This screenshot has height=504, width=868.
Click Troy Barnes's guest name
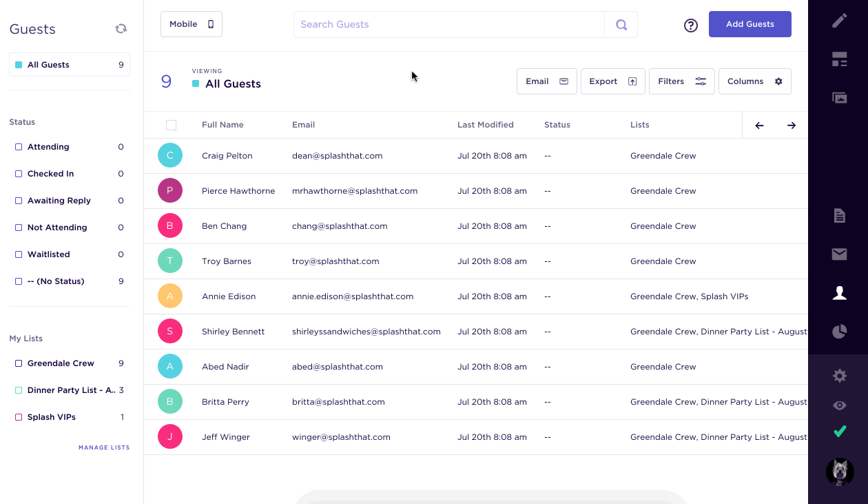tap(227, 261)
